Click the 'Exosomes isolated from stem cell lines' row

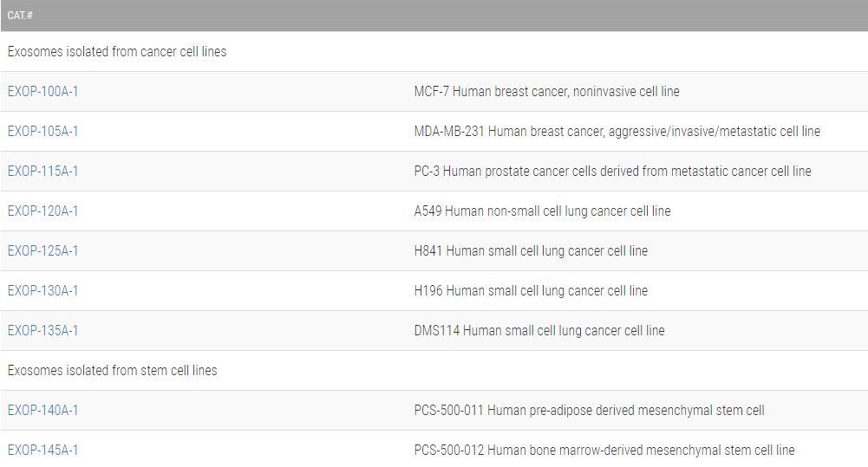pos(113,371)
